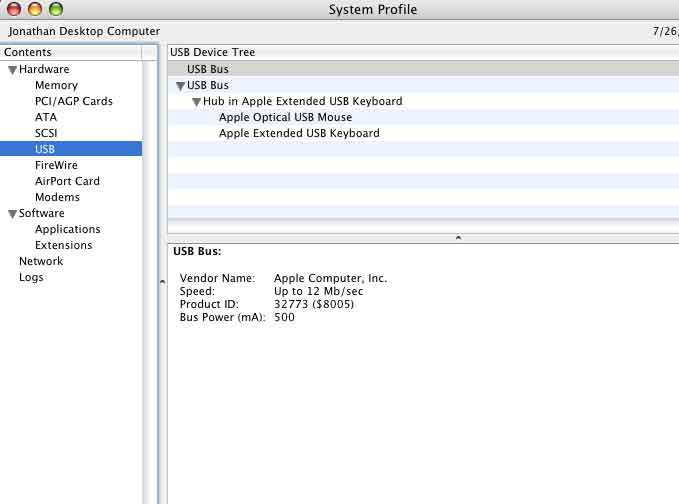679x504 pixels.
Task: Select Memory in the Contents list
Action: 56,86
